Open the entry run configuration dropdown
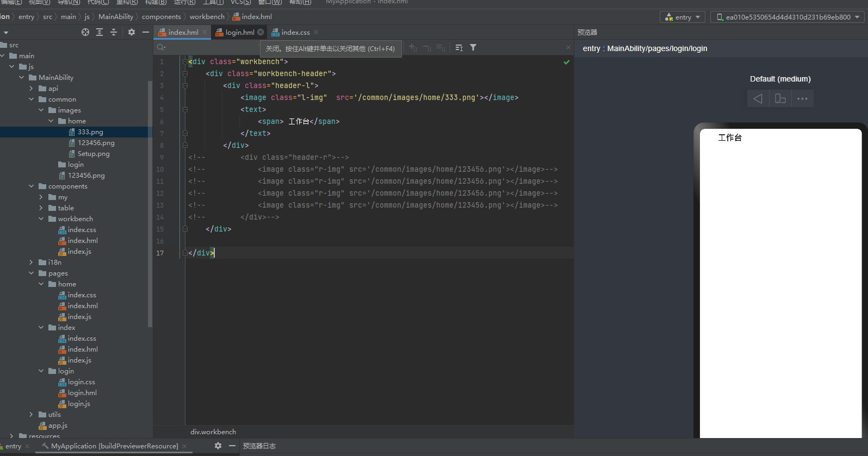 (683, 17)
